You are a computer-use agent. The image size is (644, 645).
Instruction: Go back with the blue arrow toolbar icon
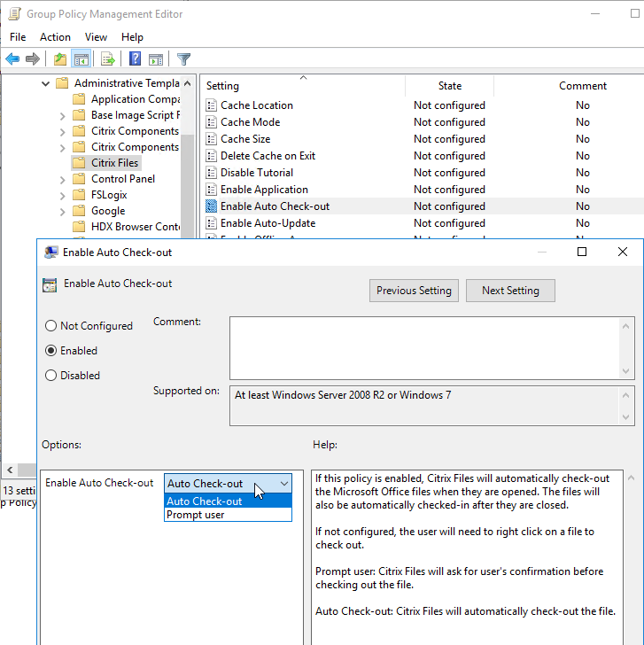[x=12, y=59]
